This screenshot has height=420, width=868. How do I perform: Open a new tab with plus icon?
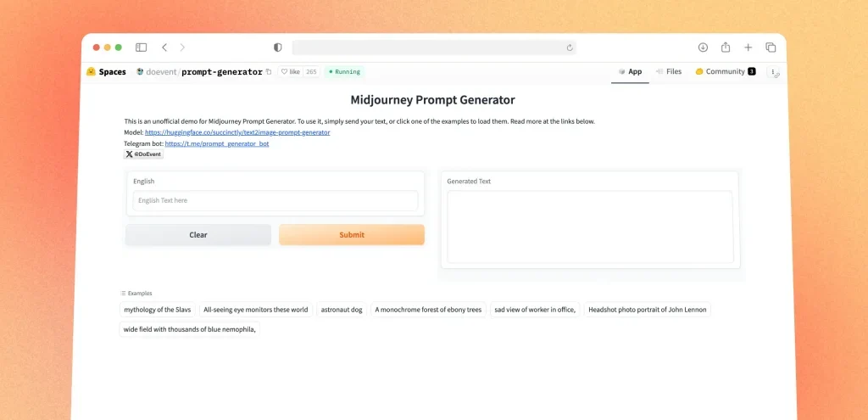(748, 48)
